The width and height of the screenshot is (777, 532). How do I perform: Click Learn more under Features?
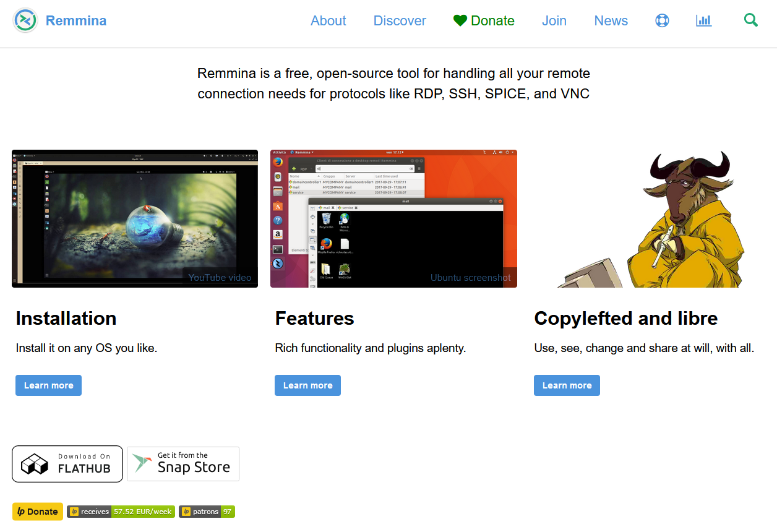(307, 385)
